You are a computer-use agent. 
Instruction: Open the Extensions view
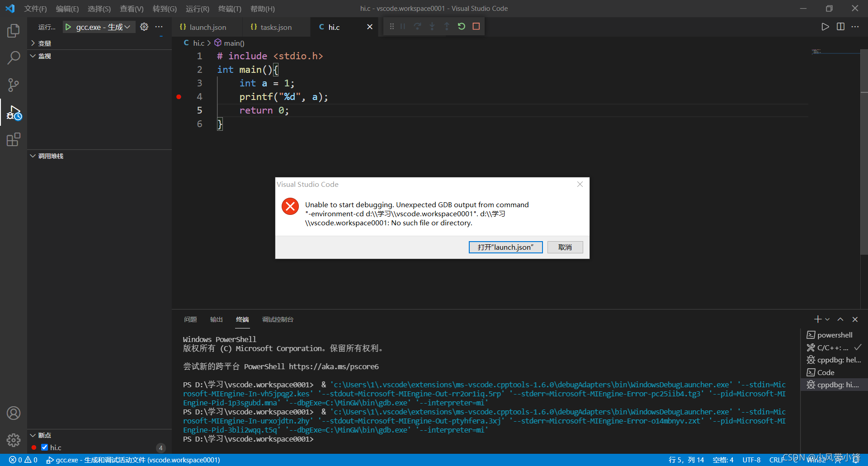click(x=14, y=139)
